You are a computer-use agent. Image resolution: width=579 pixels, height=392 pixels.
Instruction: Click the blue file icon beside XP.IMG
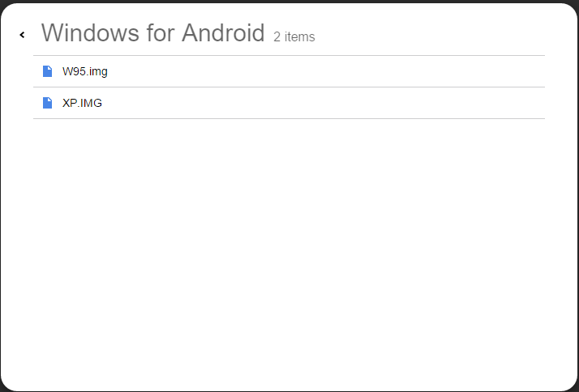tap(47, 103)
